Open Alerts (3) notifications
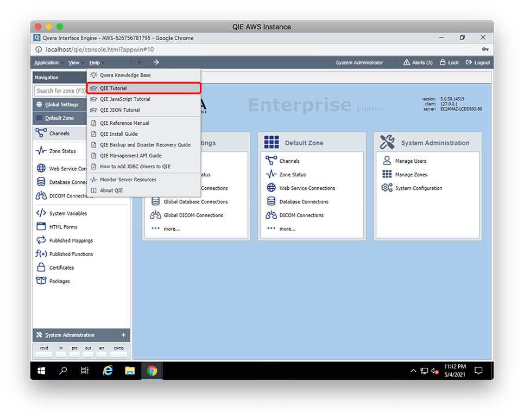The image size is (524, 420). tap(418, 62)
